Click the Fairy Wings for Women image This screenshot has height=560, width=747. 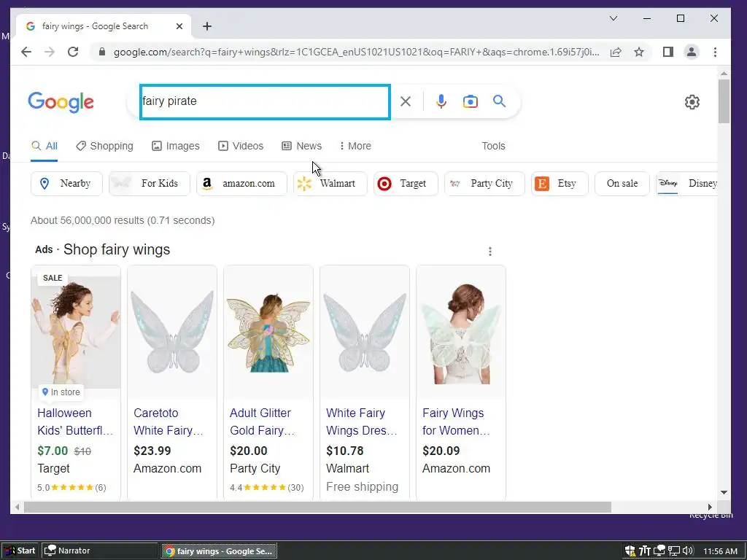pyautogui.click(x=461, y=332)
